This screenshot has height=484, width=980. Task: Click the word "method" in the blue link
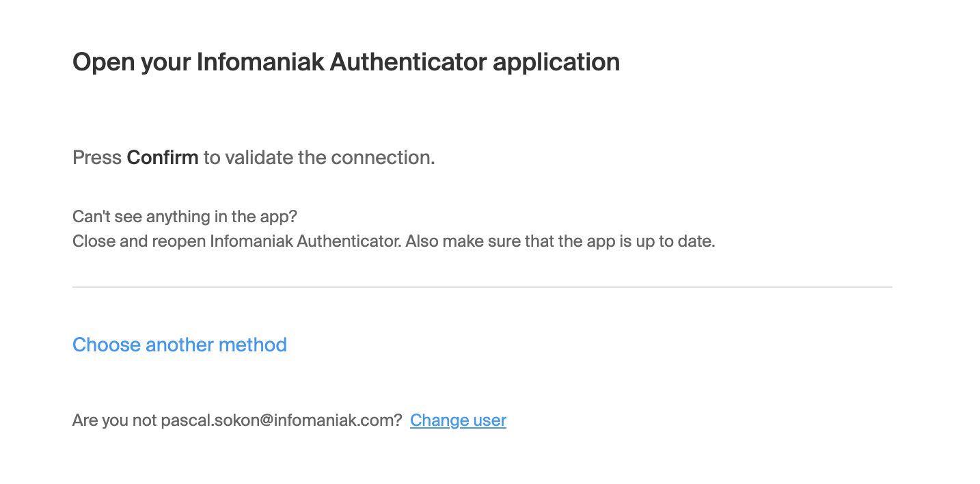click(x=253, y=344)
